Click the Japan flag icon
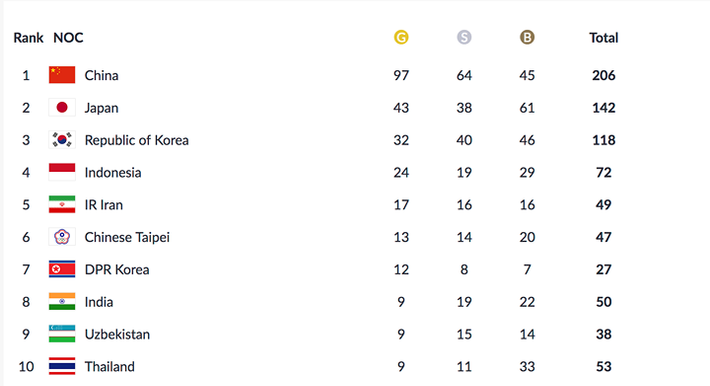 pos(62,107)
